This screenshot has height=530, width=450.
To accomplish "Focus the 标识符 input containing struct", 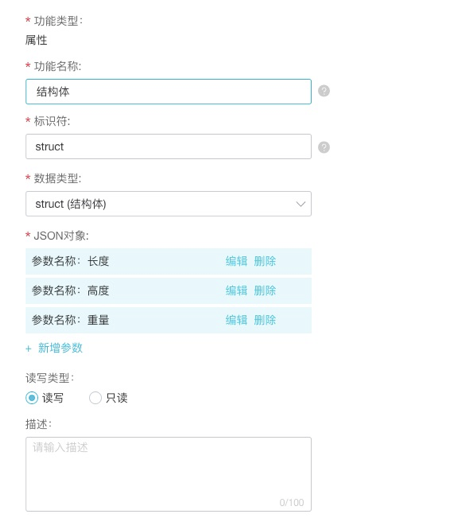I will (168, 146).
